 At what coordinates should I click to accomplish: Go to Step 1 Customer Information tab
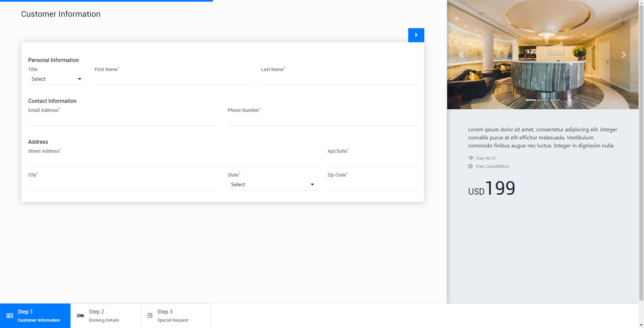pos(35,316)
